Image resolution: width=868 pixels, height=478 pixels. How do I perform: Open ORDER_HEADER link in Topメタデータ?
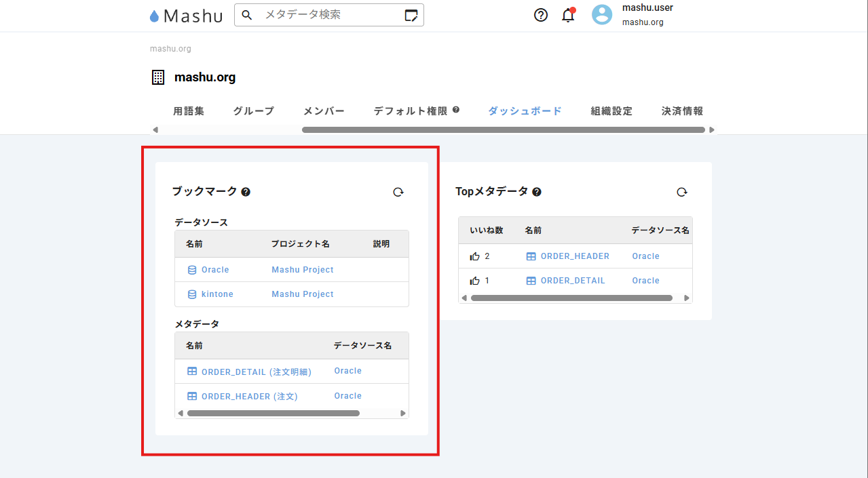(575, 256)
